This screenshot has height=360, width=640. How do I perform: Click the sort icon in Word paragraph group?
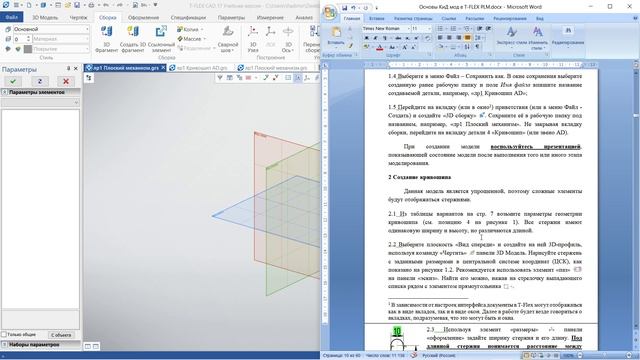tap(467, 47)
